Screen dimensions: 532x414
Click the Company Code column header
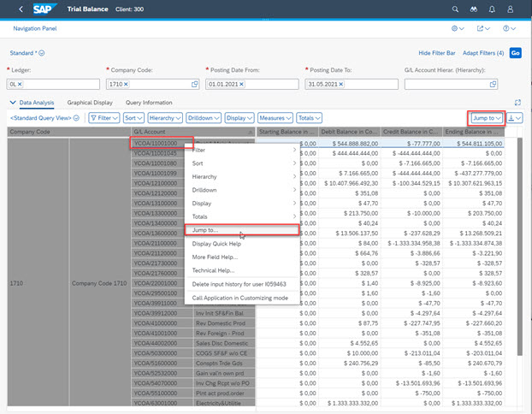(x=69, y=132)
